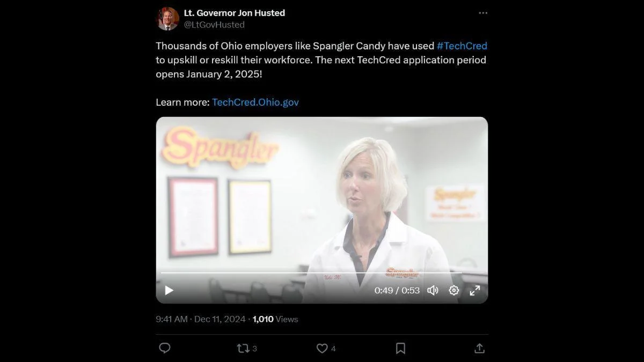Open the 9:41 AM Dec 11 timestamp

coord(200,319)
